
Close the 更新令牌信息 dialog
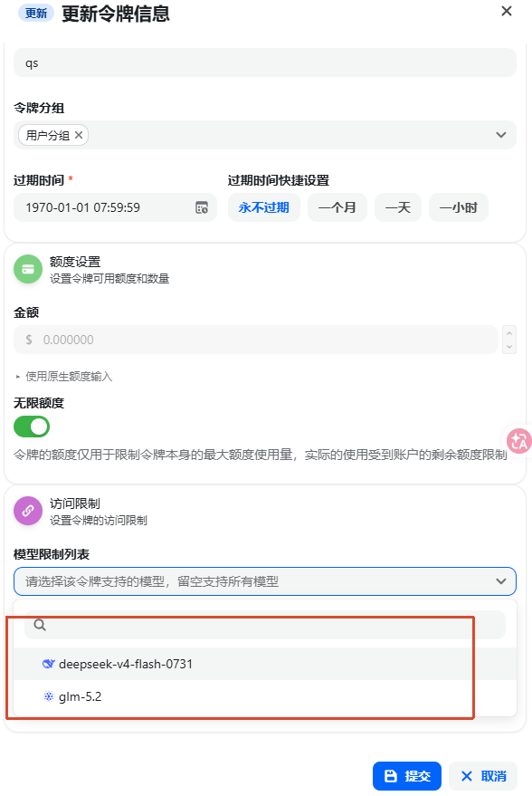[x=506, y=11]
